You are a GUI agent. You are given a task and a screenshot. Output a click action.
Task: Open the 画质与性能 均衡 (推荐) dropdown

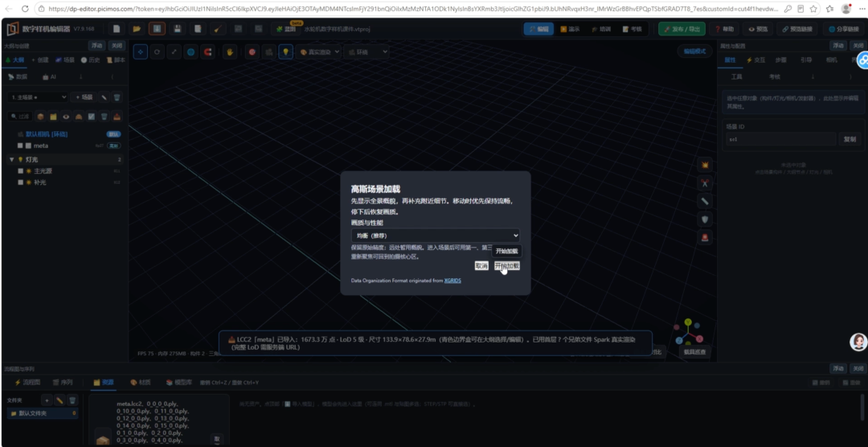(435, 236)
